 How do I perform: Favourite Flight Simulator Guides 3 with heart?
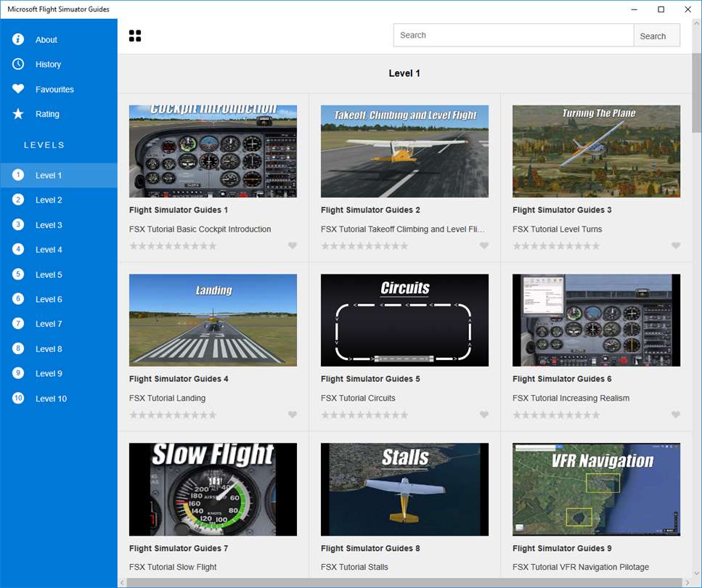point(676,245)
